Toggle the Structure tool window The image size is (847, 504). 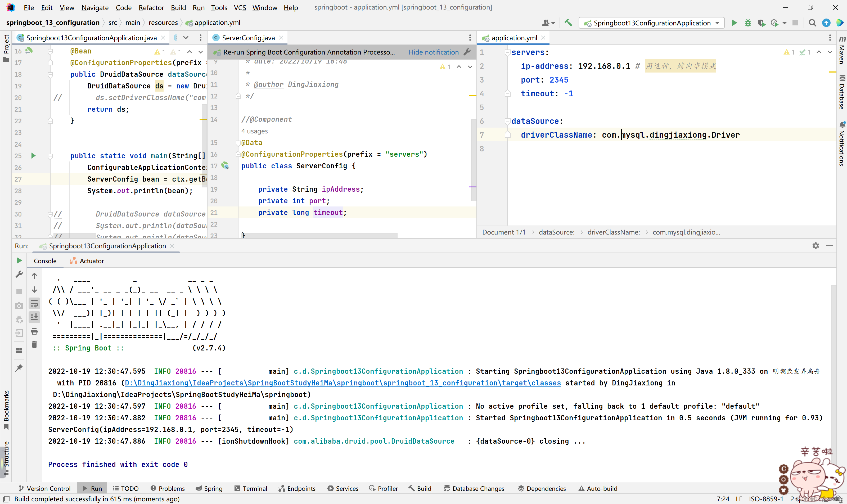click(x=6, y=458)
